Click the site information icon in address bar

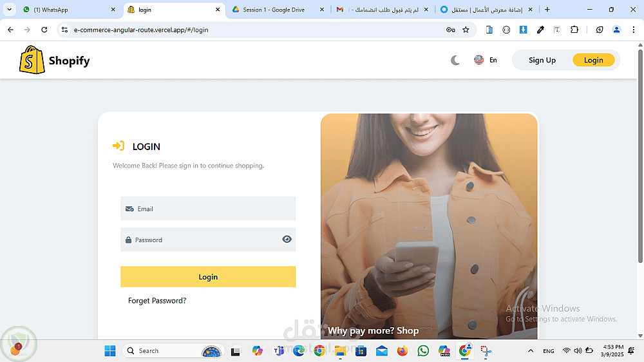pyautogui.click(x=64, y=30)
